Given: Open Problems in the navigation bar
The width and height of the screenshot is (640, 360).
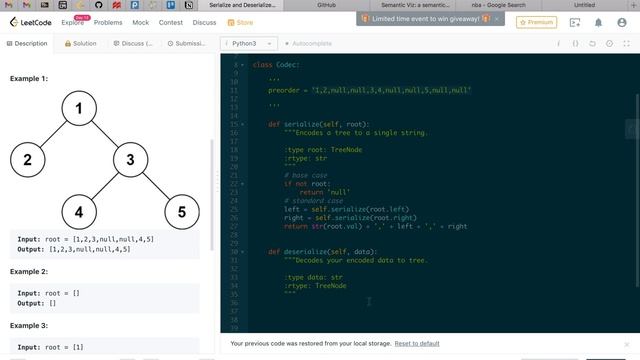Looking at the screenshot, I should 108,22.
